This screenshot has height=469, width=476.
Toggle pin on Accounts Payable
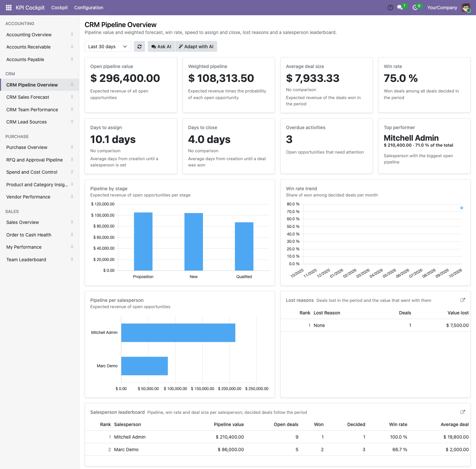(72, 59)
